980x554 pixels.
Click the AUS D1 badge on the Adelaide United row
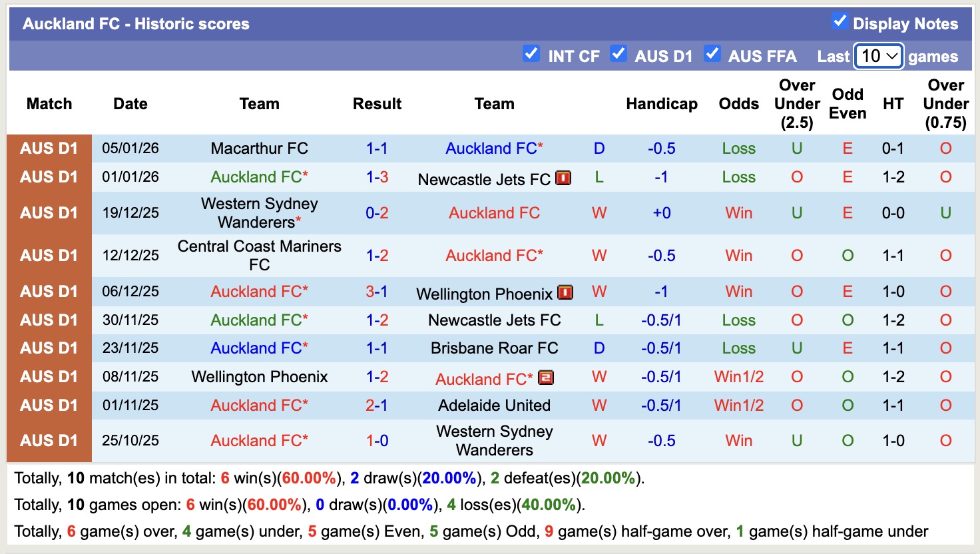(x=49, y=405)
